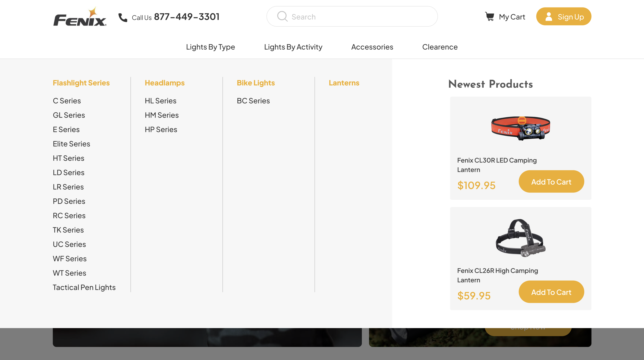
Task: Go to Elite Series flashlights
Action: pos(72,144)
